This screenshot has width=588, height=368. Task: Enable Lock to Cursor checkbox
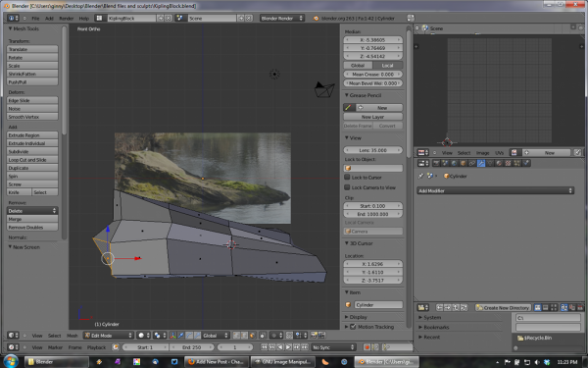pyautogui.click(x=347, y=178)
